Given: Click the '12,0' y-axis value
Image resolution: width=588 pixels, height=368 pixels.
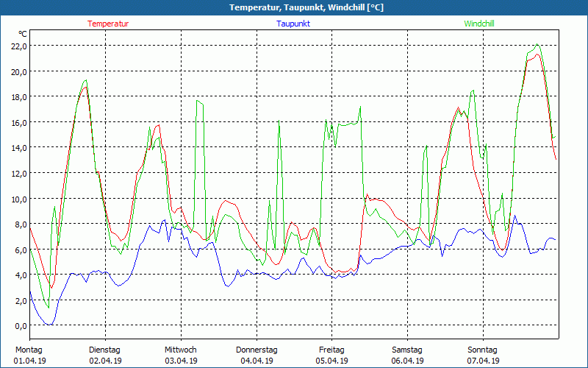Looking at the screenshot, I should pyautogui.click(x=19, y=174).
